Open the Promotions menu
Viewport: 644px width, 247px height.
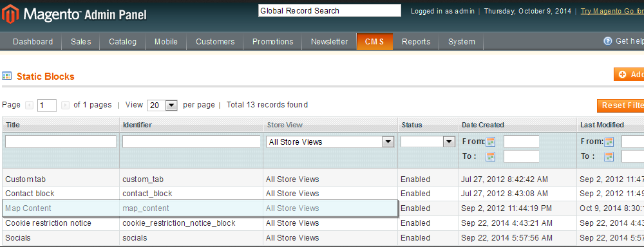pos(272,41)
